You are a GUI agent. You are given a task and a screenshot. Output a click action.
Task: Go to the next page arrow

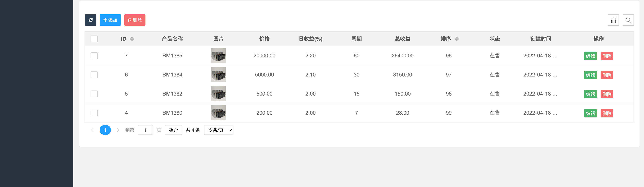coord(118,130)
